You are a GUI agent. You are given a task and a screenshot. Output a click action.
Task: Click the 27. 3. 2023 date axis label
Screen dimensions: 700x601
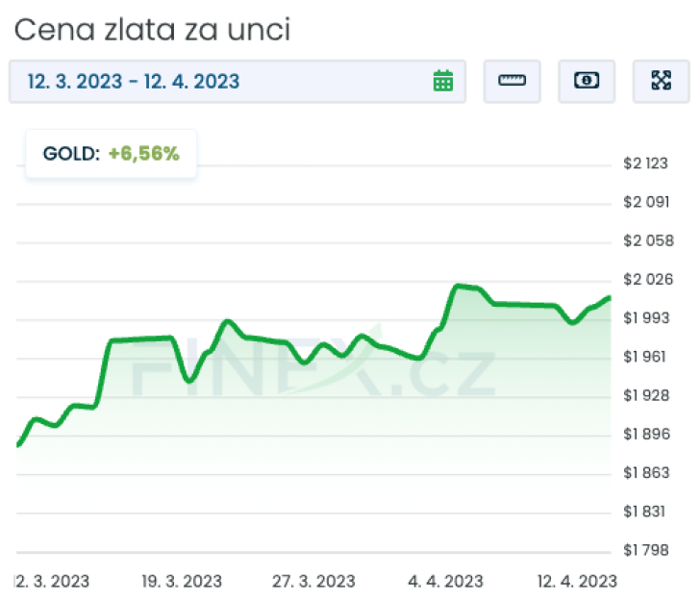click(313, 582)
